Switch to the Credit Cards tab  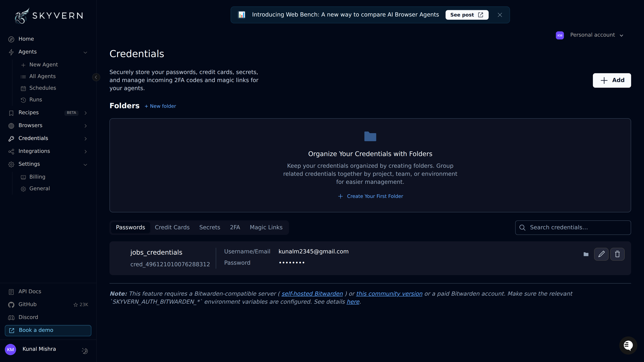(x=172, y=227)
